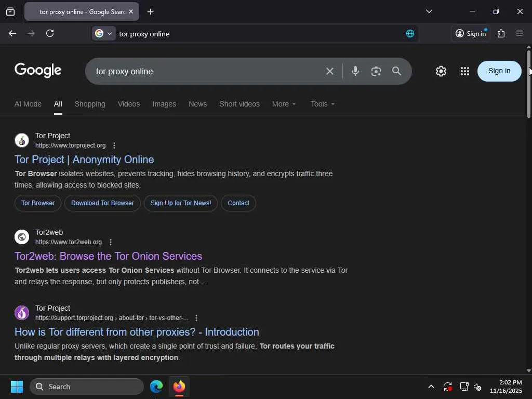
Task: Launch Microsoft Edge from the taskbar
Action: click(x=156, y=387)
